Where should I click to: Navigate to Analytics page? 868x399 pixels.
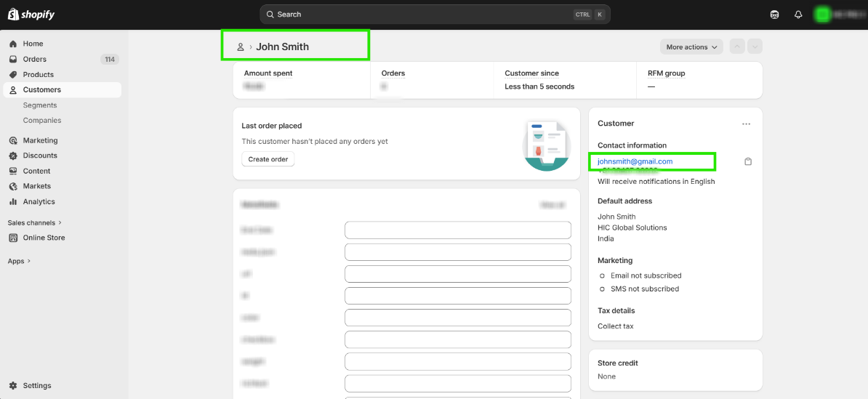click(x=39, y=202)
